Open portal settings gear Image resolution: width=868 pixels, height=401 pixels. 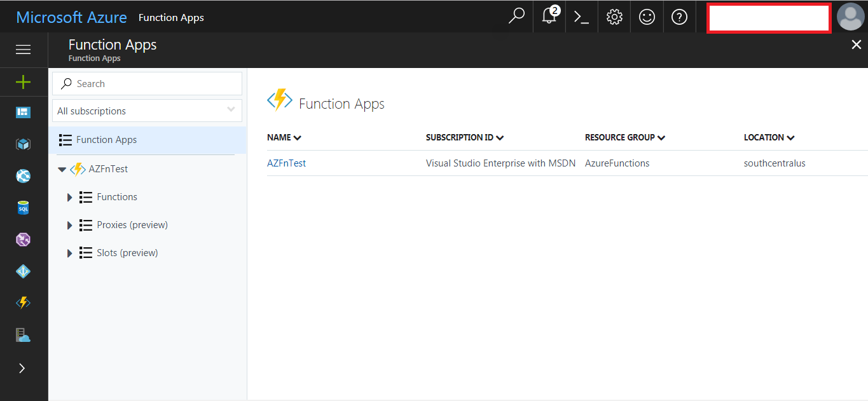pyautogui.click(x=614, y=17)
